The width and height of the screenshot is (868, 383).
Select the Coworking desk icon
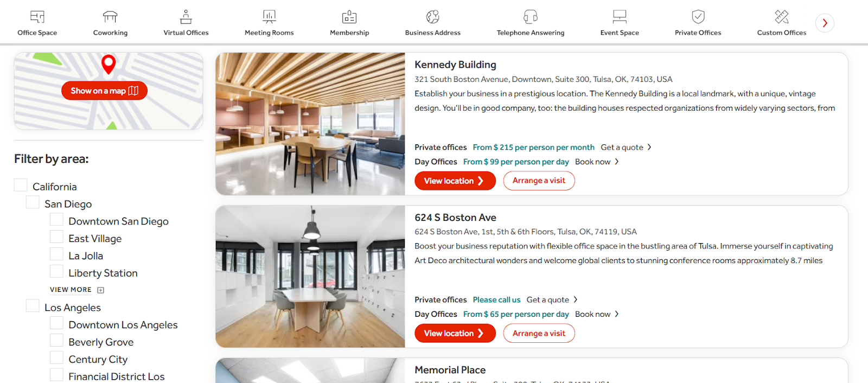110,17
